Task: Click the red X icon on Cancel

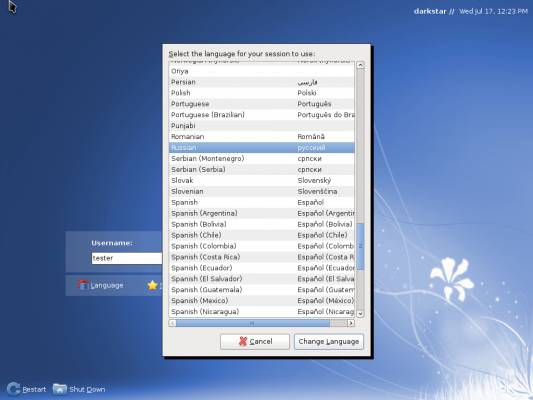Action: pyautogui.click(x=242, y=341)
